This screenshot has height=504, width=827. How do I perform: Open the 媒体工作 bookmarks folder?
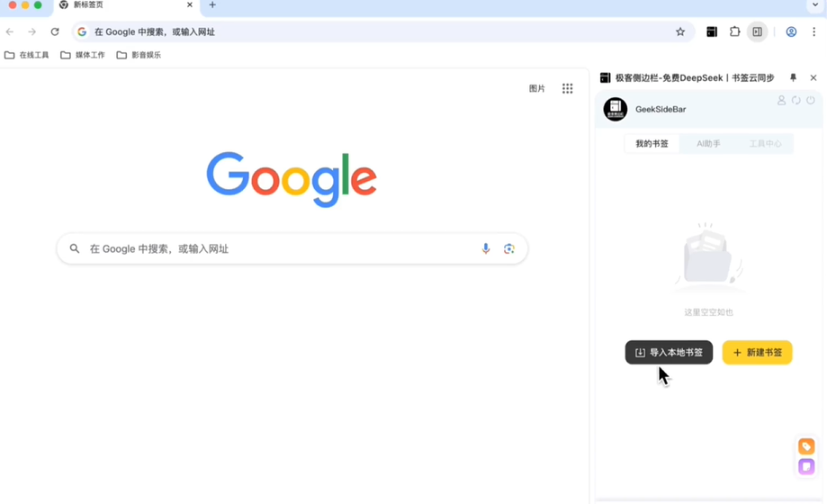83,55
